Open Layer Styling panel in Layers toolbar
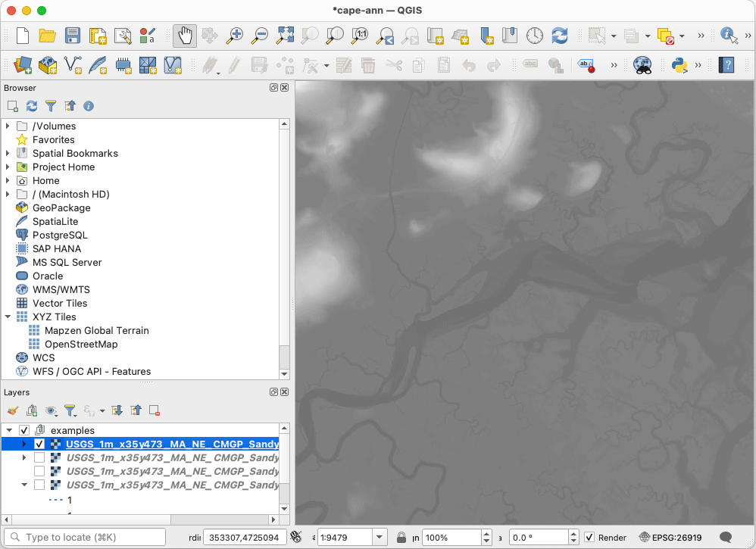Viewport: 756px width, 549px height. pyautogui.click(x=12, y=410)
